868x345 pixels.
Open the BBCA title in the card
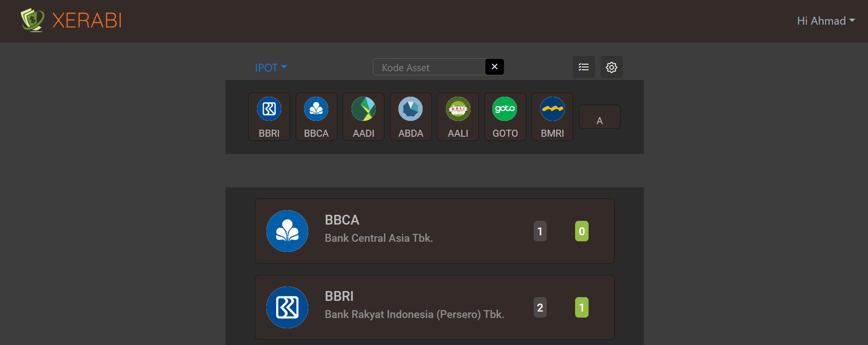pyautogui.click(x=342, y=220)
